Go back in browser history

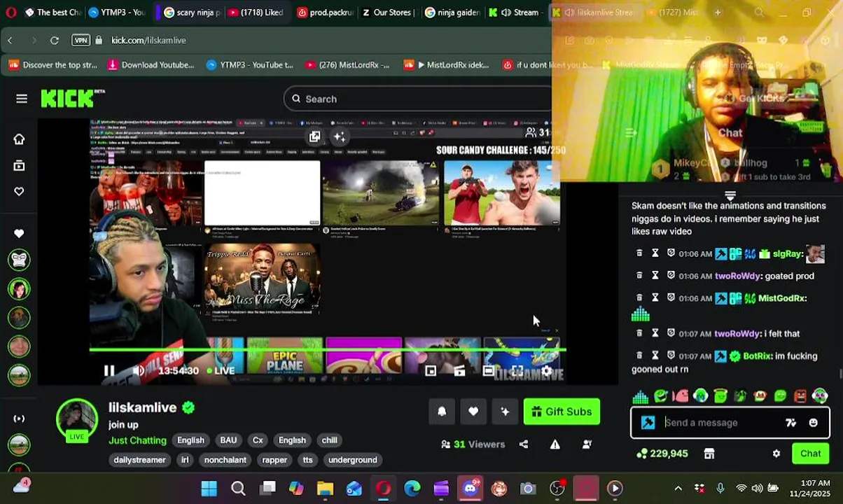11,41
